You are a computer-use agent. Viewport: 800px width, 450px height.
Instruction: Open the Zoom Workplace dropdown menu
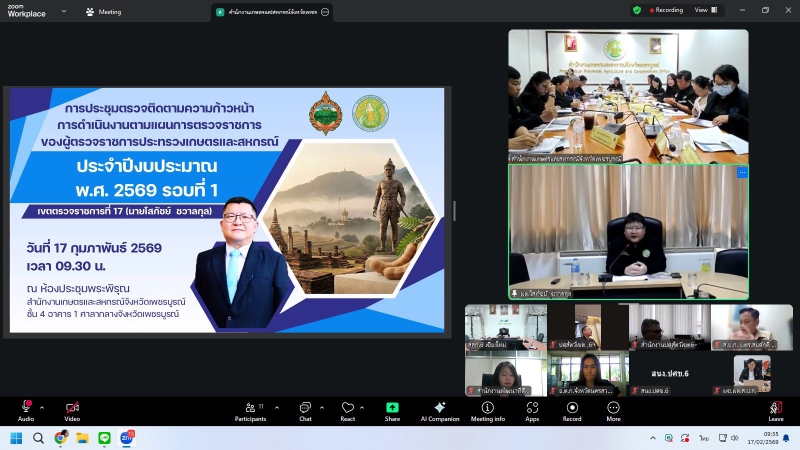[64, 12]
